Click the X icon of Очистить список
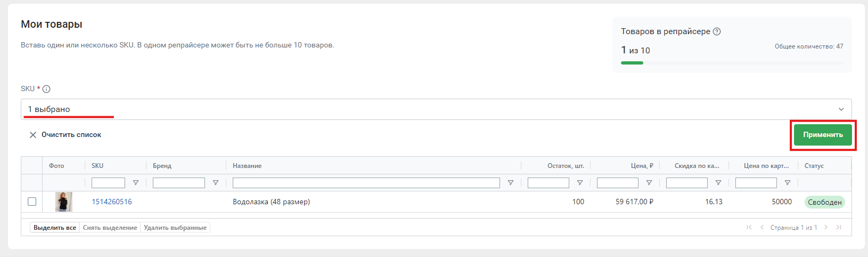Image resolution: width=868 pixels, height=257 pixels. (33, 135)
